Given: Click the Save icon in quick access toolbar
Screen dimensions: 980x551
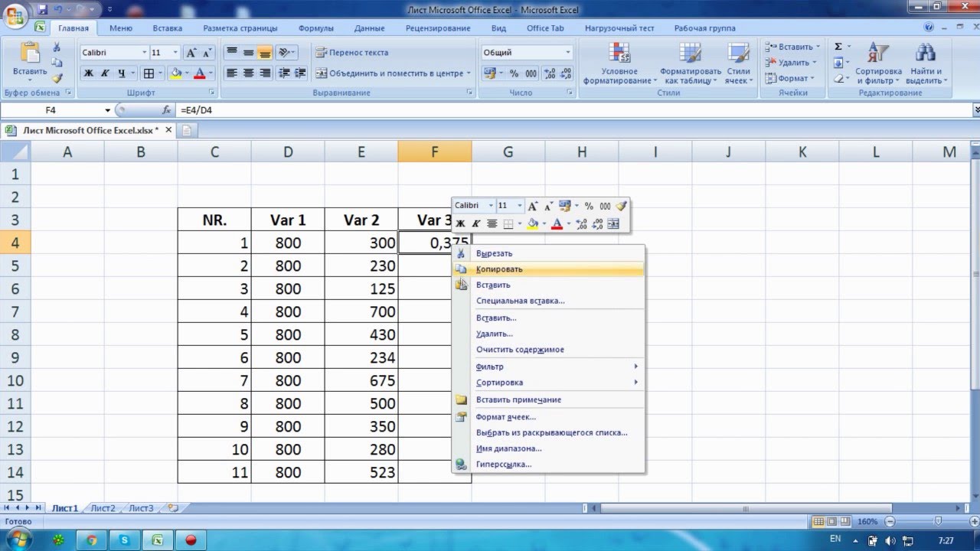Looking at the screenshot, I should pos(42,10).
